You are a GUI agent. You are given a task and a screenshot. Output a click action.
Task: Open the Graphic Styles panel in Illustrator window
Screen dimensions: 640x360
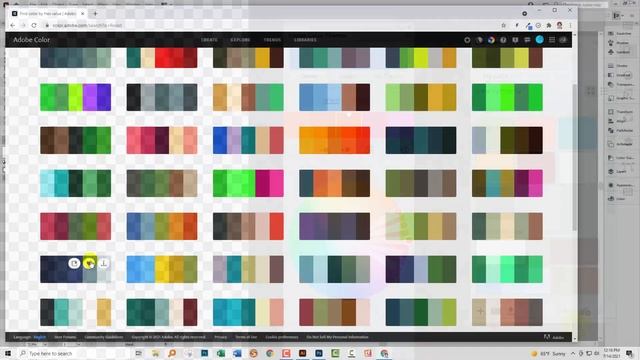[620, 98]
